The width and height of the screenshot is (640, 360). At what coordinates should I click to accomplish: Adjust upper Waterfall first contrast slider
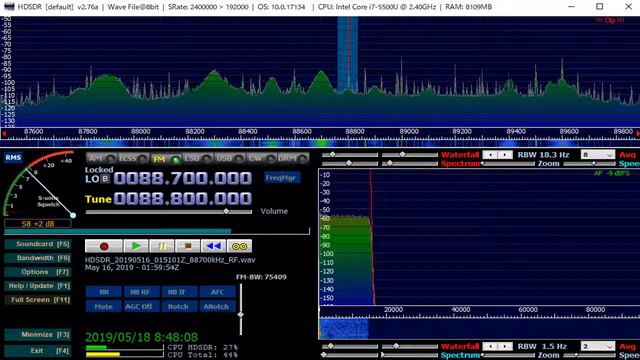350,155
